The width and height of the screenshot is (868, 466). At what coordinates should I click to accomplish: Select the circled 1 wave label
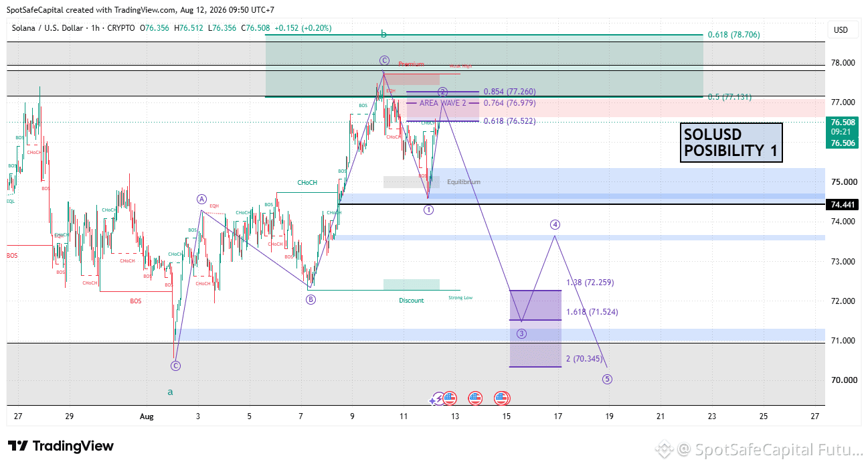(429, 210)
